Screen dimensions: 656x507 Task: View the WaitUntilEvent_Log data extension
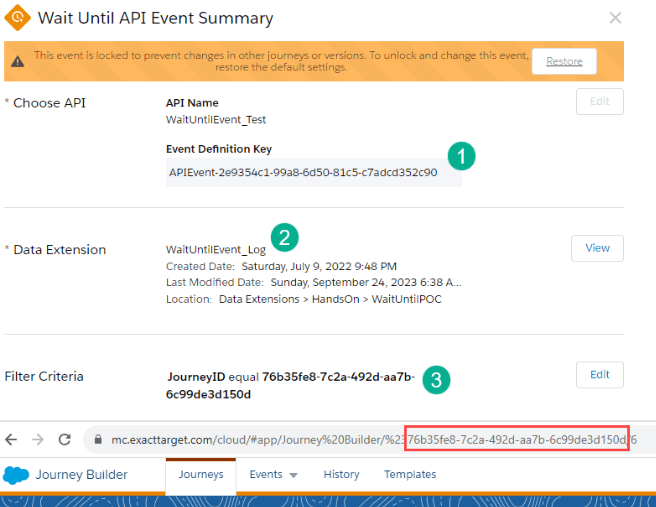pyautogui.click(x=597, y=248)
